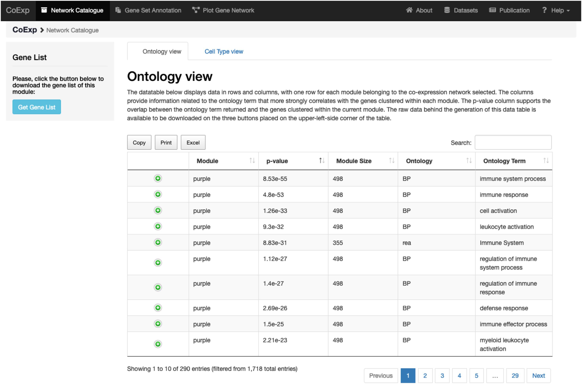Expand the cell activation row

click(x=158, y=211)
